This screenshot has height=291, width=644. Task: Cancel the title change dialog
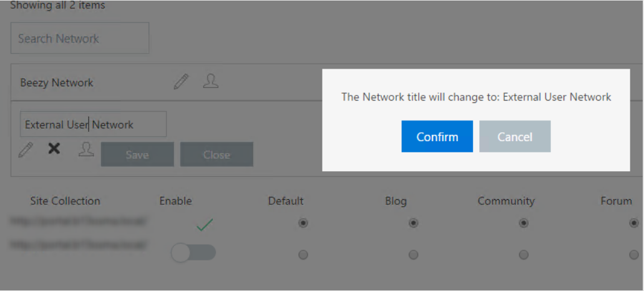(x=515, y=137)
